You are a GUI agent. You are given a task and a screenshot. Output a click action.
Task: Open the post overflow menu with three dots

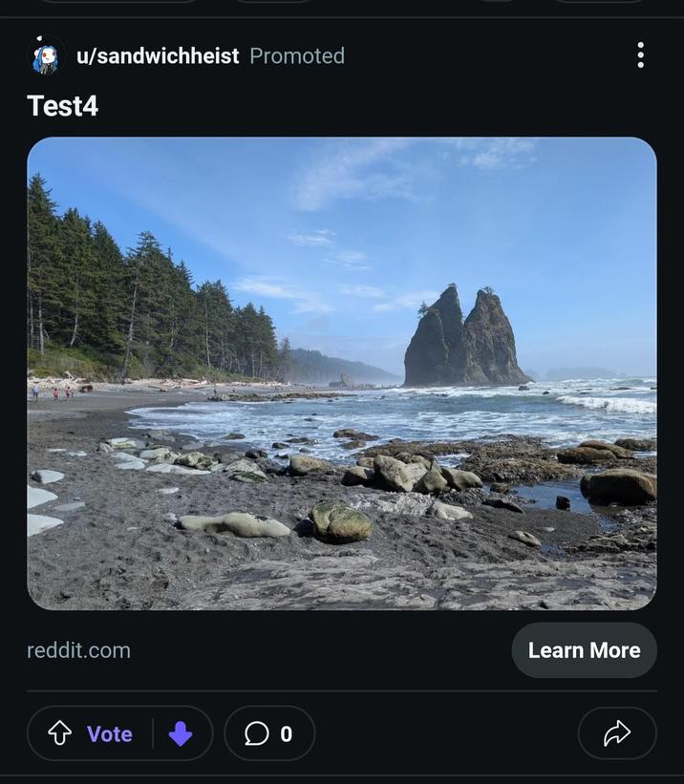(639, 55)
